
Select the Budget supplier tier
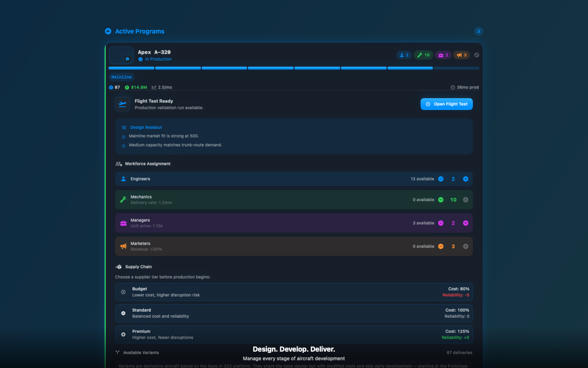[294, 292]
